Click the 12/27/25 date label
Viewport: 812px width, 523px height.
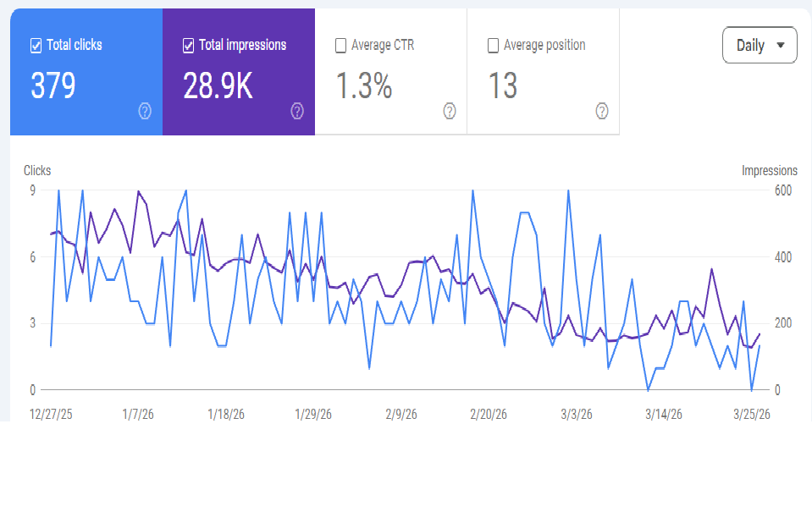51,415
